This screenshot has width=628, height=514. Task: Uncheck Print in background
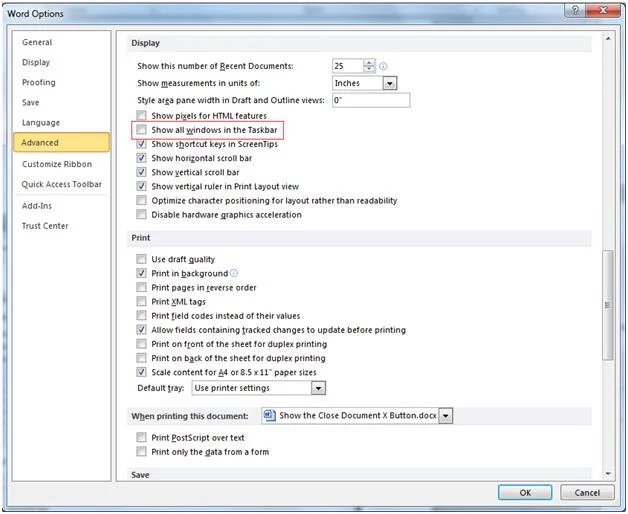pos(141,273)
